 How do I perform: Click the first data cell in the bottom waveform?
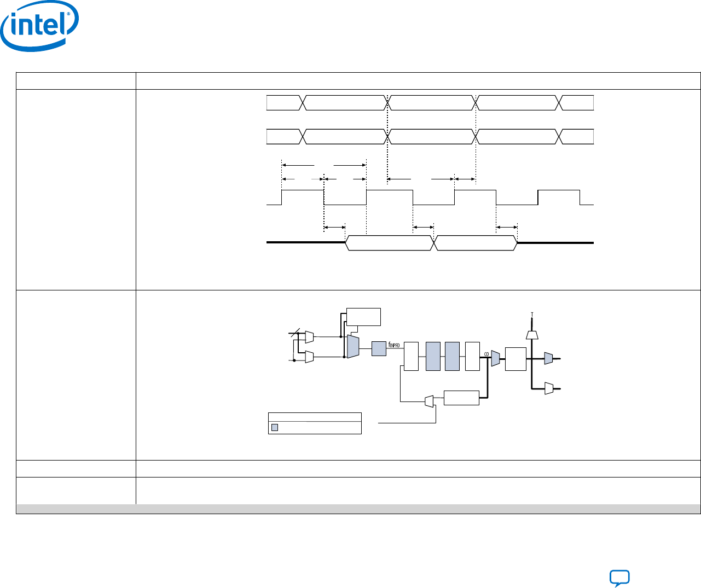[389, 243]
